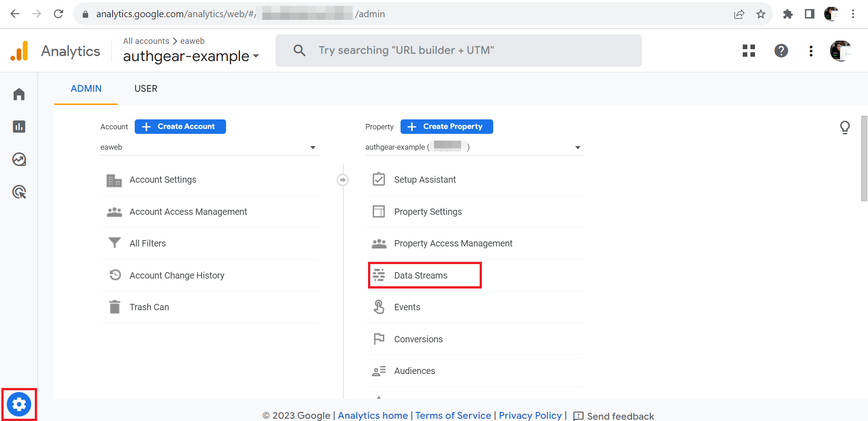Expand the eaweb account dropdown
Viewport: 868px width, 421px height.
tap(209, 147)
